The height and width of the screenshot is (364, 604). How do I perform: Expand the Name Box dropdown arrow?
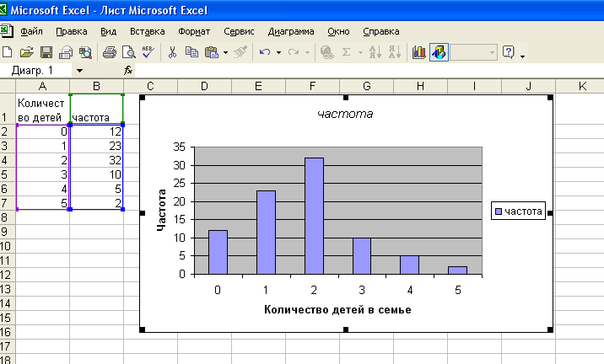[80, 72]
